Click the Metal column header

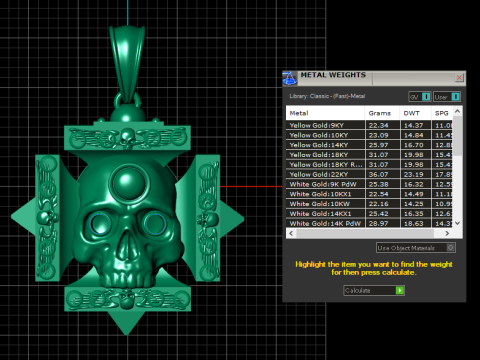325,113
